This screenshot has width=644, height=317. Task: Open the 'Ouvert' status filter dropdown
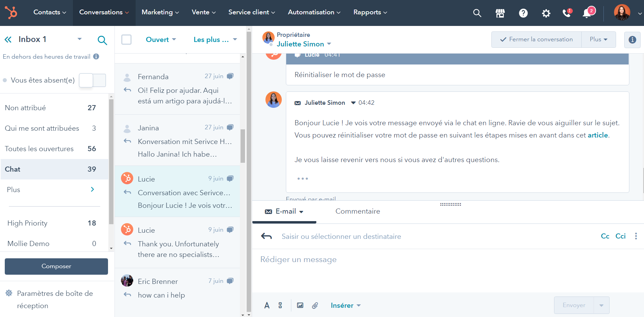[160, 40]
